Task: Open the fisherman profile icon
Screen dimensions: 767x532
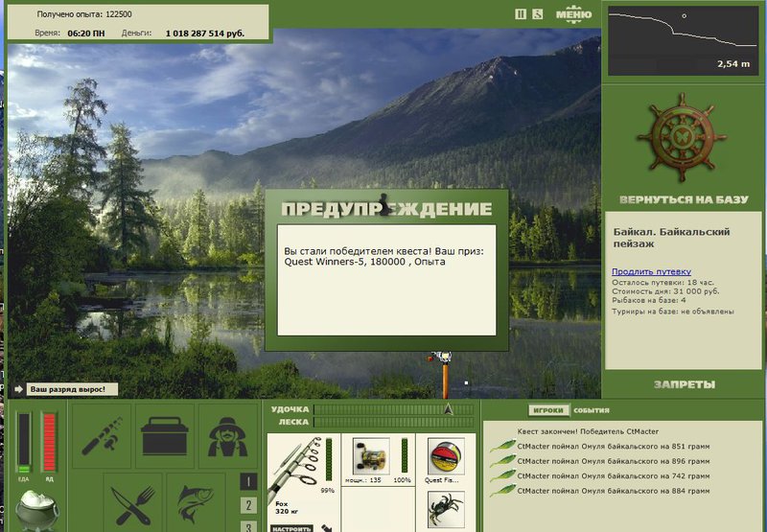Action: 227,436
